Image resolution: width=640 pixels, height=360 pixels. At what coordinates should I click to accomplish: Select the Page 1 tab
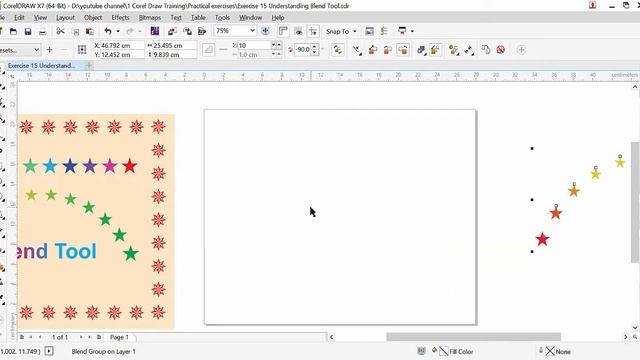pyautogui.click(x=119, y=337)
